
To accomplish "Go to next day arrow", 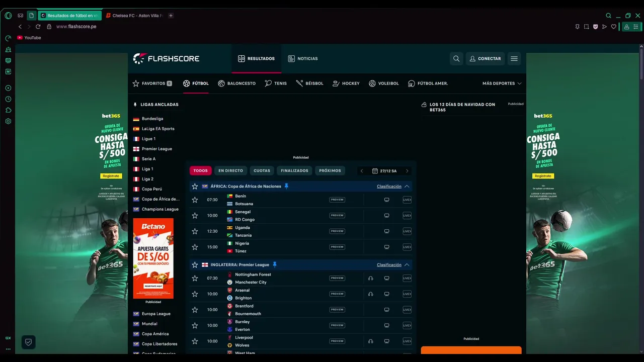I will (x=407, y=171).
